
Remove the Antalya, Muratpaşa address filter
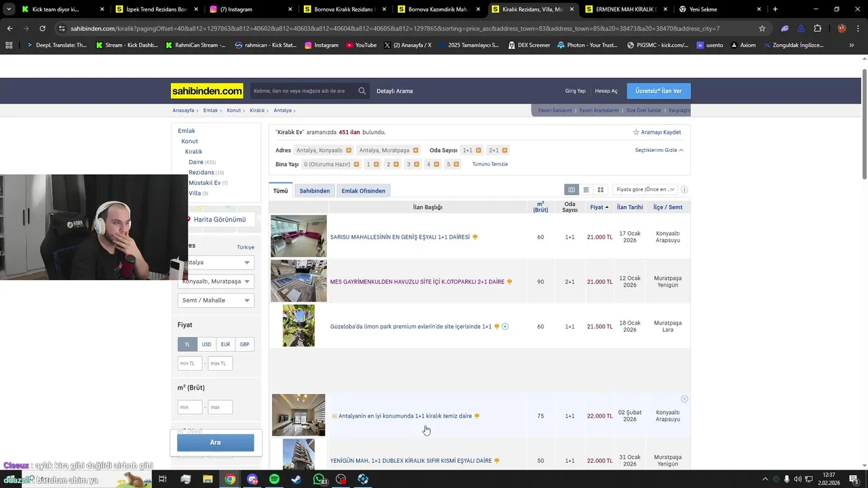coord(416,150)
